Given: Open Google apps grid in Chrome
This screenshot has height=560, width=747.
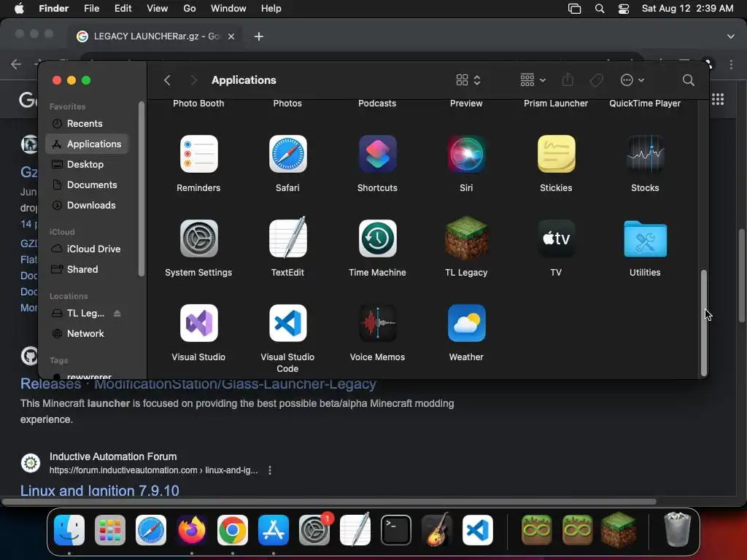Looking at the screenshot, I should click(718, 99).
